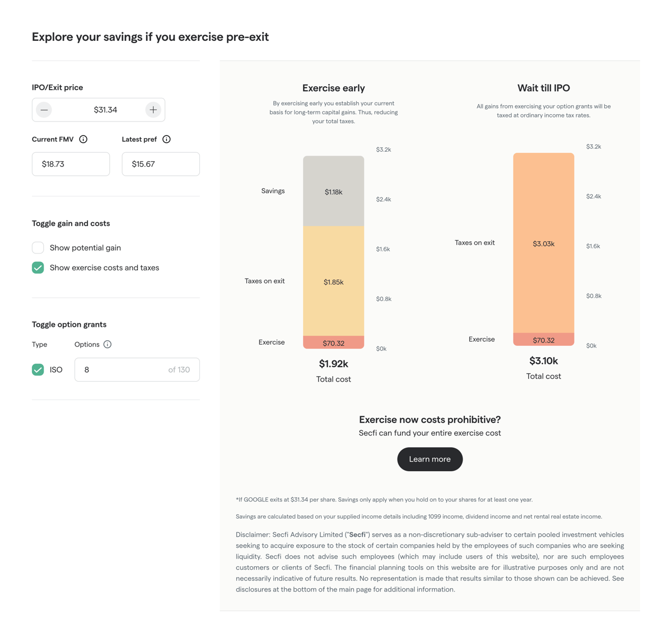Click the Explore your savings heading
The width and height of the screenshot is (672, 643).
[x=150, y=36]
